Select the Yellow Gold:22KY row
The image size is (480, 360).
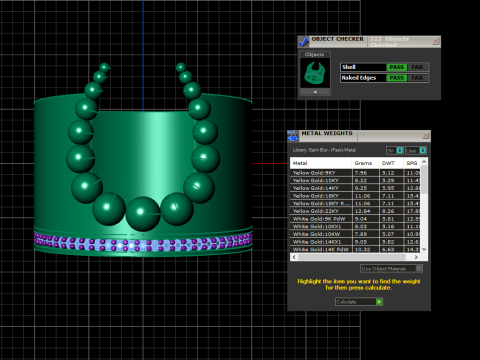point(355,211)
